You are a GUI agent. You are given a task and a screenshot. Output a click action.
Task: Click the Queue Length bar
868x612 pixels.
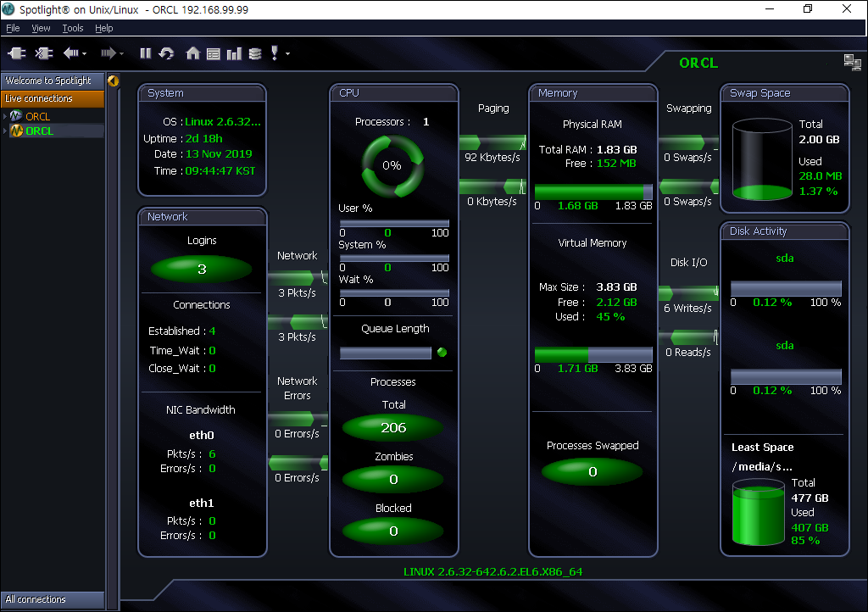[x=386, y=353]
